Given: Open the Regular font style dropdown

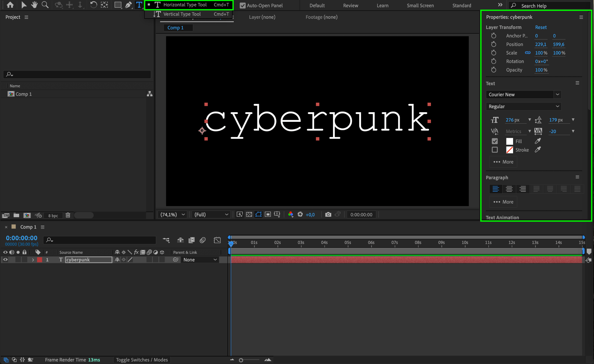Looking at the screenshot, I should pyautogui.click(x=557, y=106).
